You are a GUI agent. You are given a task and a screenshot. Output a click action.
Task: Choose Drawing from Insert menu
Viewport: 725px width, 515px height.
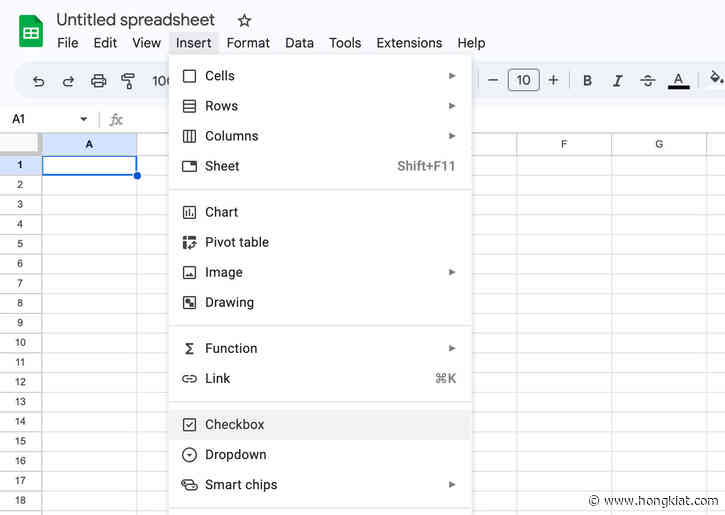click(x=320, y=302)
